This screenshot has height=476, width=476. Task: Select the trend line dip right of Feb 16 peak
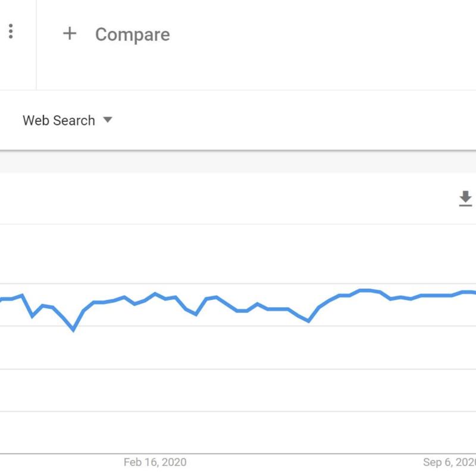pos(196,314)
